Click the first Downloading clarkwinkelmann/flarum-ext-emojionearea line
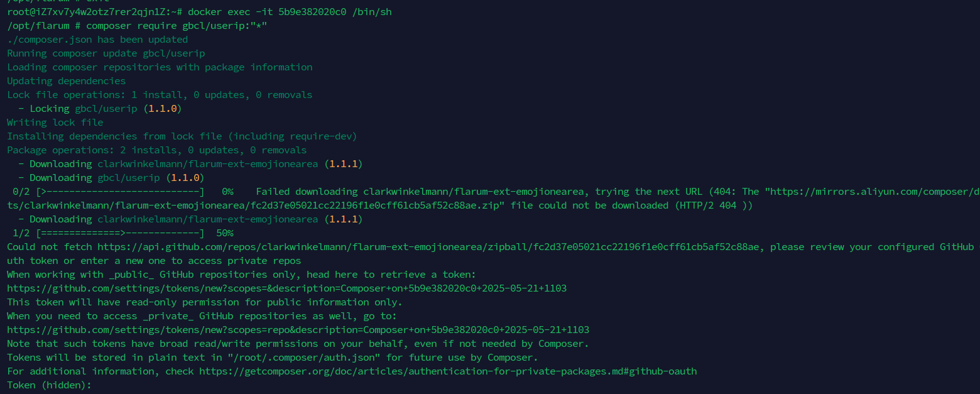The width and height of the screenshot is (980, 394). point(190,164)
